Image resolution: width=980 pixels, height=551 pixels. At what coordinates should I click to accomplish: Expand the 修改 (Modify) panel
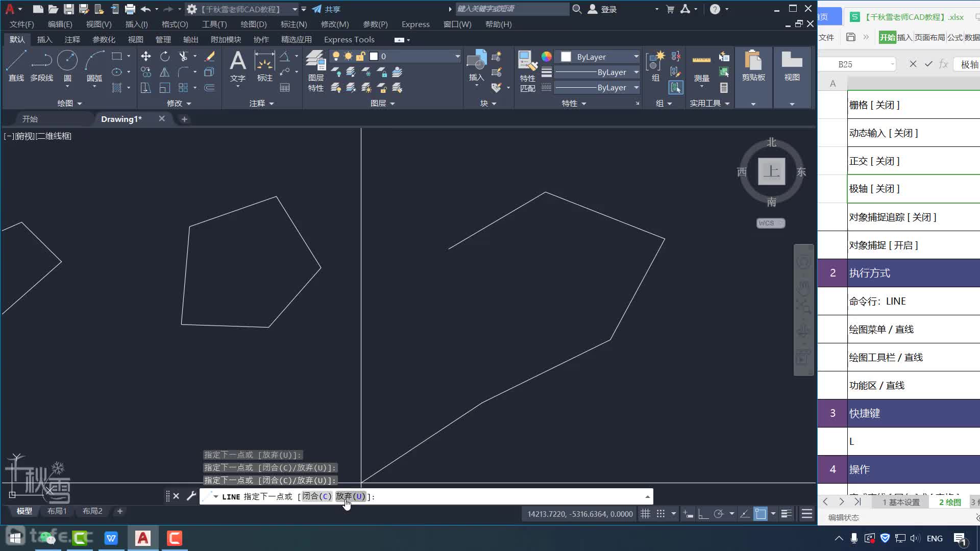pyautogui.click(x=179, y=103)
